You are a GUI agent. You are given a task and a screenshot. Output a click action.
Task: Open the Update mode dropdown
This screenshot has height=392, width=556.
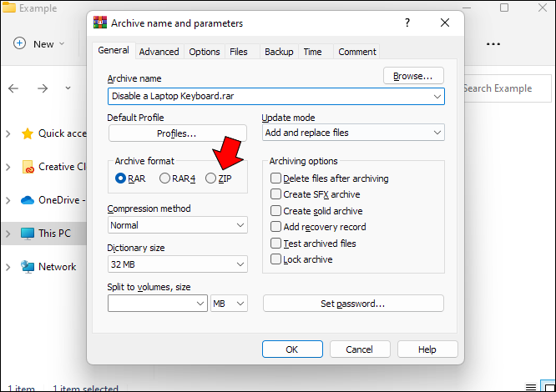(x=353, y=133)
